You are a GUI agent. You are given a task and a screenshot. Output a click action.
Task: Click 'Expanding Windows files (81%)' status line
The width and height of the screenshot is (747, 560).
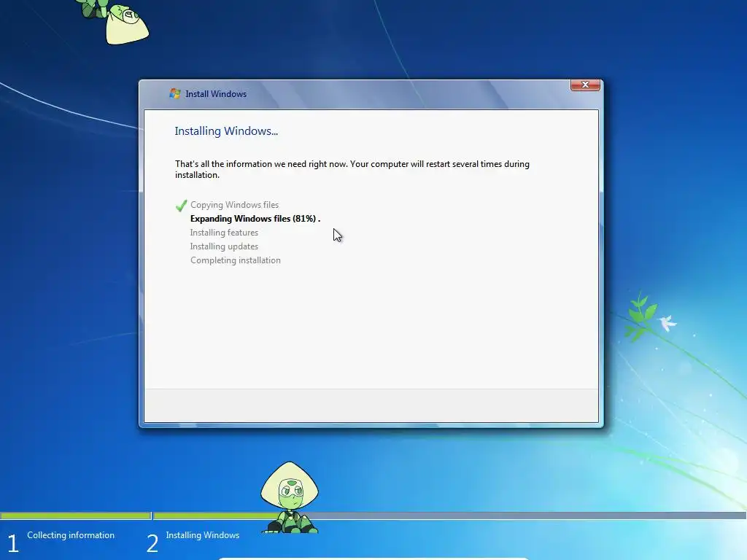pyautogui.click(x=255, y=219)
